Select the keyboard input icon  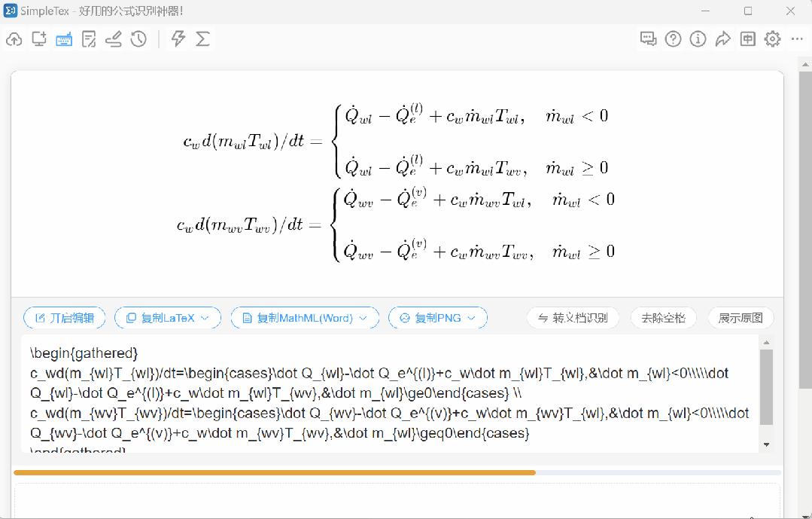[x=64, y=39]
